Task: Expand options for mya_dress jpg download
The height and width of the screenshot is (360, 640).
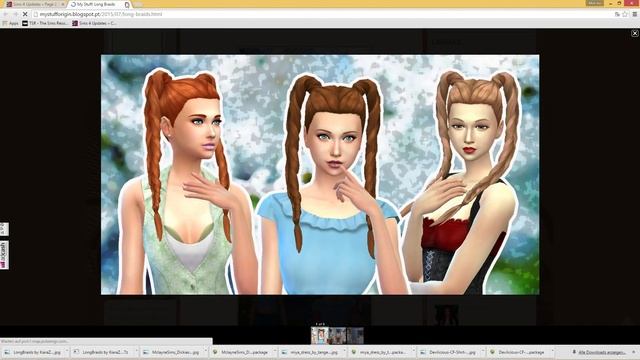Action: 345,352
